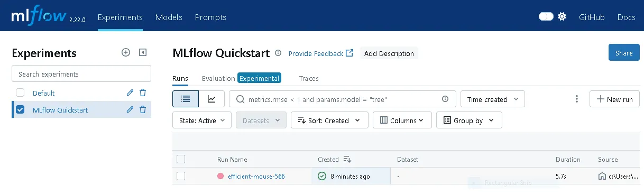644x195 pixels.
Task: Go to the Prompts top navigation tab
Action: click(210, 17)
